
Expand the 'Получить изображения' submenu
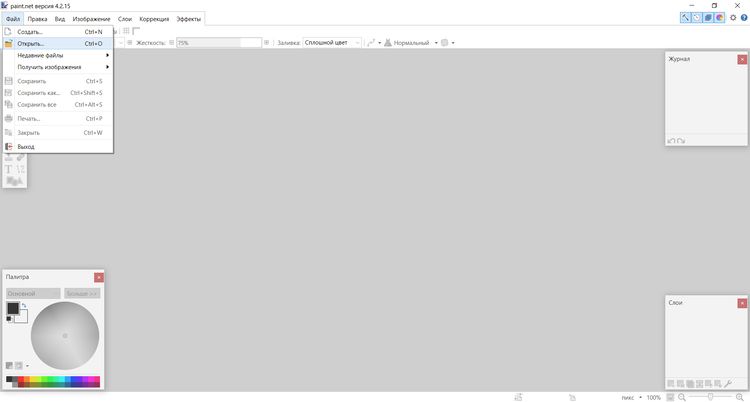coord(49,67)
